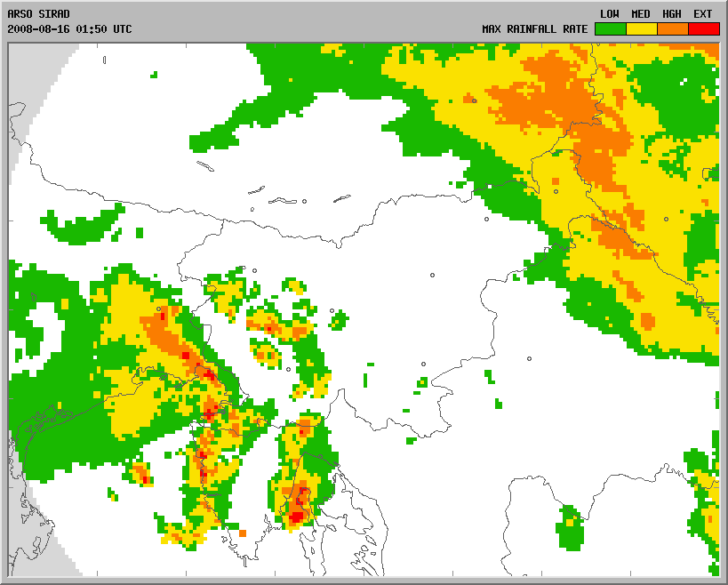Click the orange HGH rainfall legend swatch
Screen dimensions: 728x585
(673, 28)
